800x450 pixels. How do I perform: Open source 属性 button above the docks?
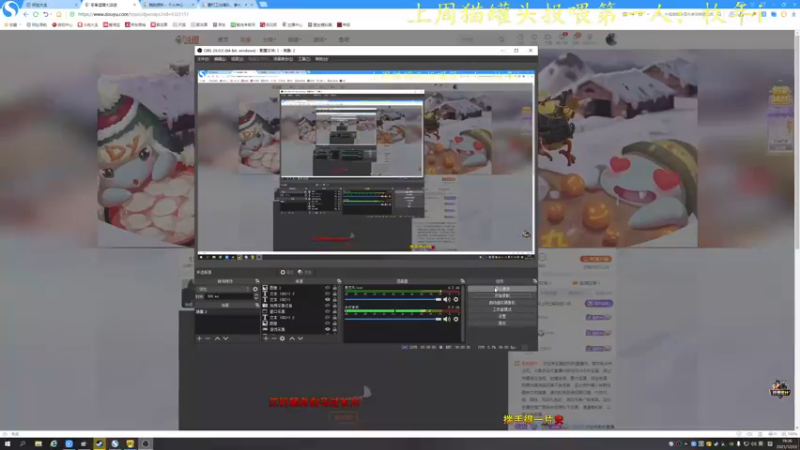pos(287,272)
